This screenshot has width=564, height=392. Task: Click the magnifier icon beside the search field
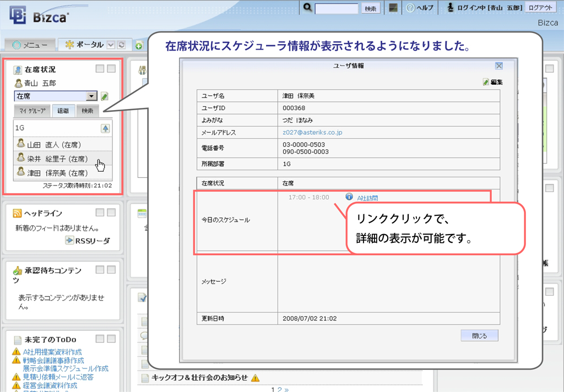click(307, 7)
